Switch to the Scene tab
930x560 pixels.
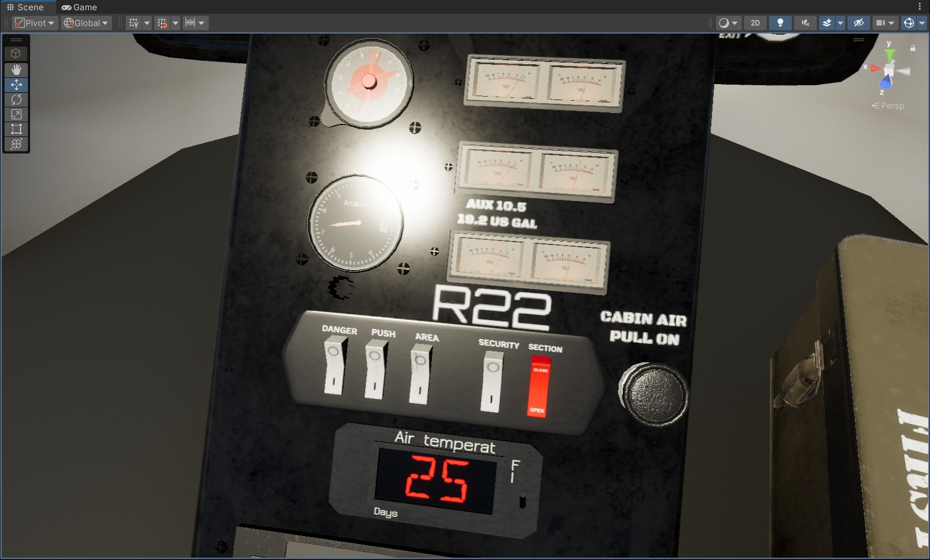[x=26, y=7]
